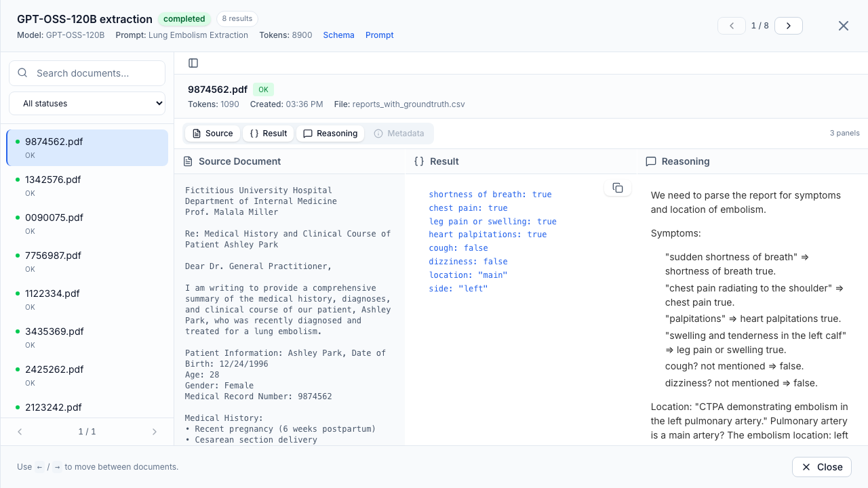Viewport: 868px width, 488px height.
Task: Click result line location: "main"
Action: [x=468, y=275]
